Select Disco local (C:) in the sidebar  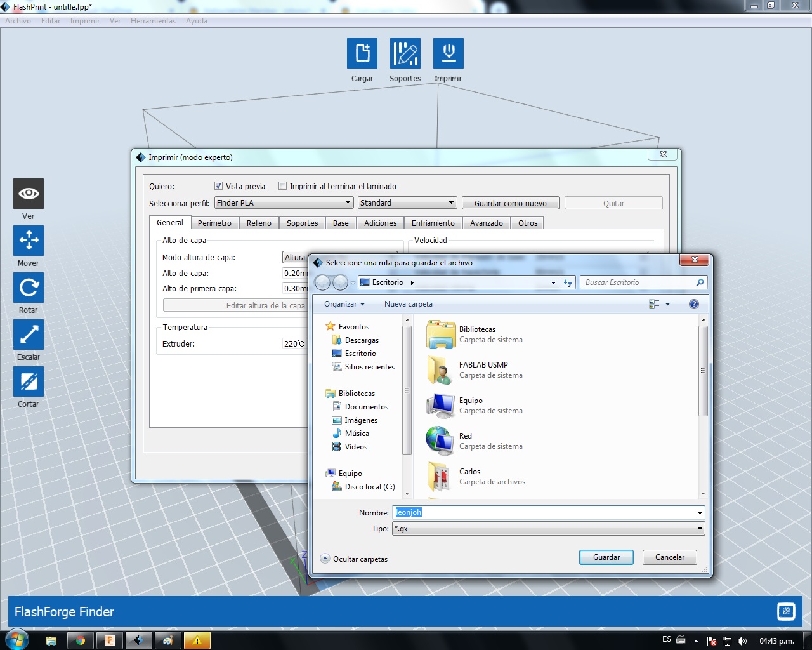click(x=363, y=487)
